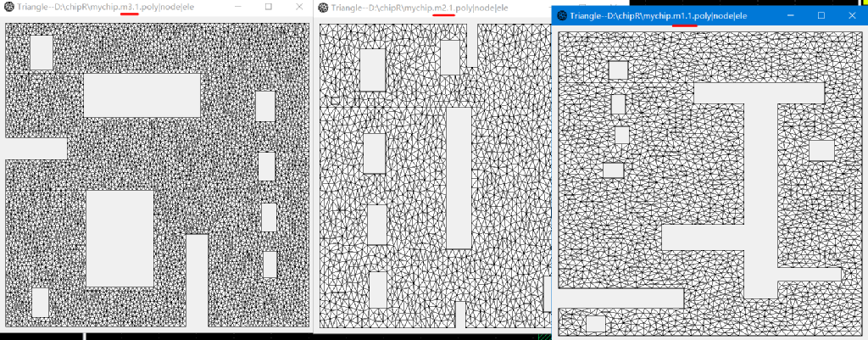868x340 pixels.
Task: Close the mychip.m3.1 Triangle window
Action: click(x=299, y=7)
